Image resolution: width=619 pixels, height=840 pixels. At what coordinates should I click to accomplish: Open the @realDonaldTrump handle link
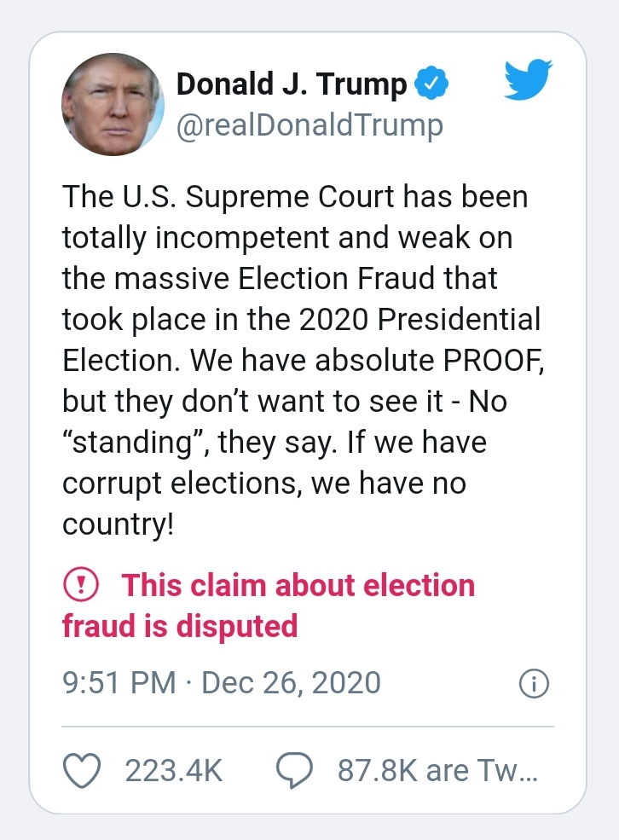309,125
